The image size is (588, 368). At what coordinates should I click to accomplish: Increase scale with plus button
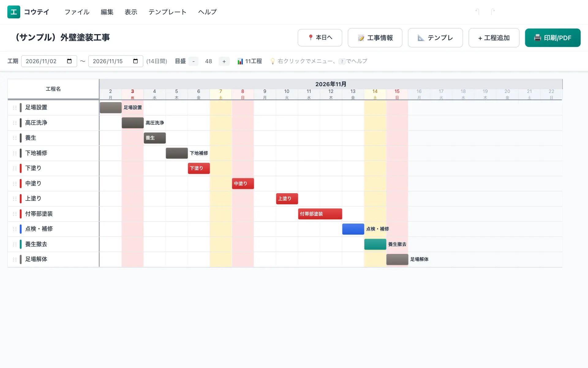[x=224, y=61]
